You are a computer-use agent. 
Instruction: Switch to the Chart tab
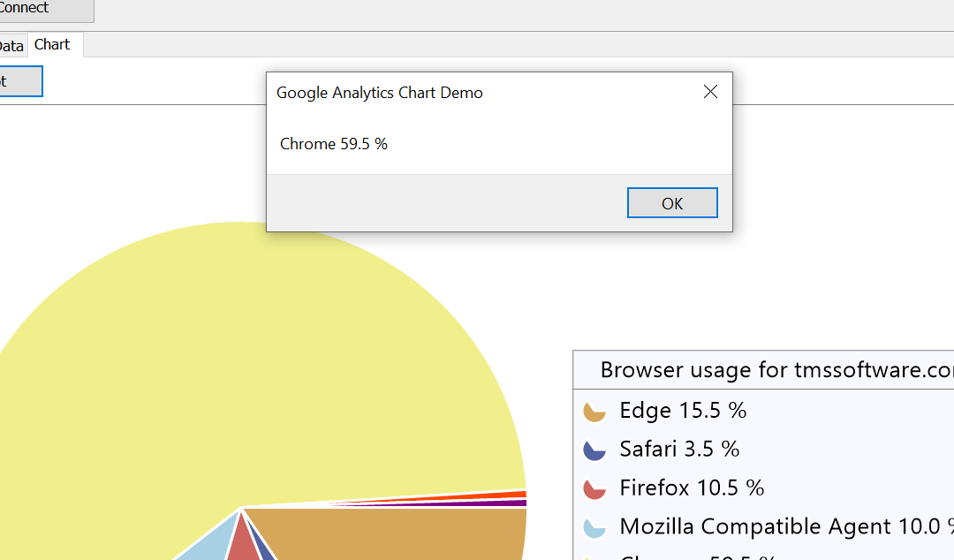coord(52,44)
